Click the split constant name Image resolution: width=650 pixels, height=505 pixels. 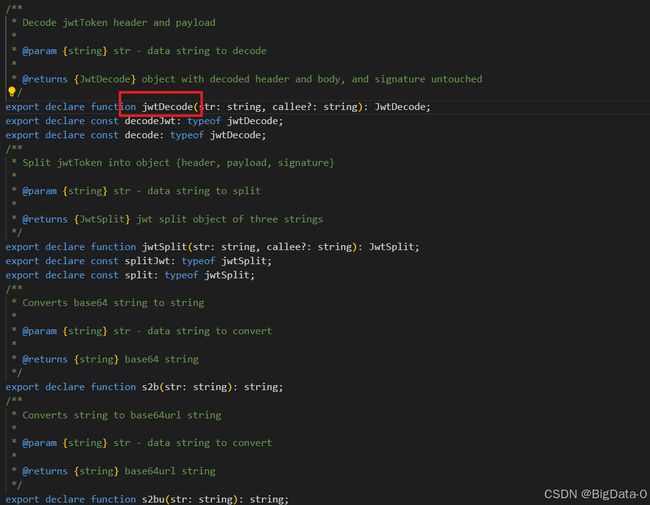point(138,275)
